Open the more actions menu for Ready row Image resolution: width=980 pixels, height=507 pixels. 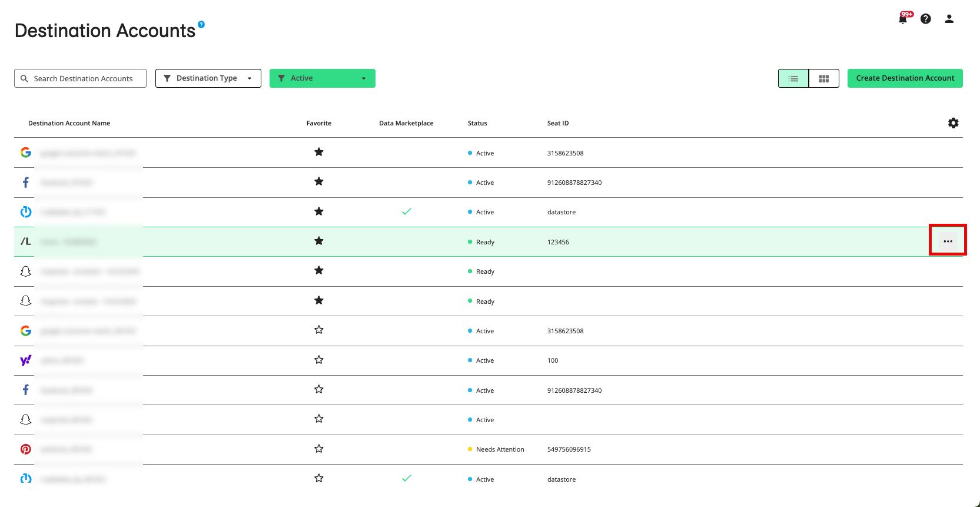click(948, 241)
